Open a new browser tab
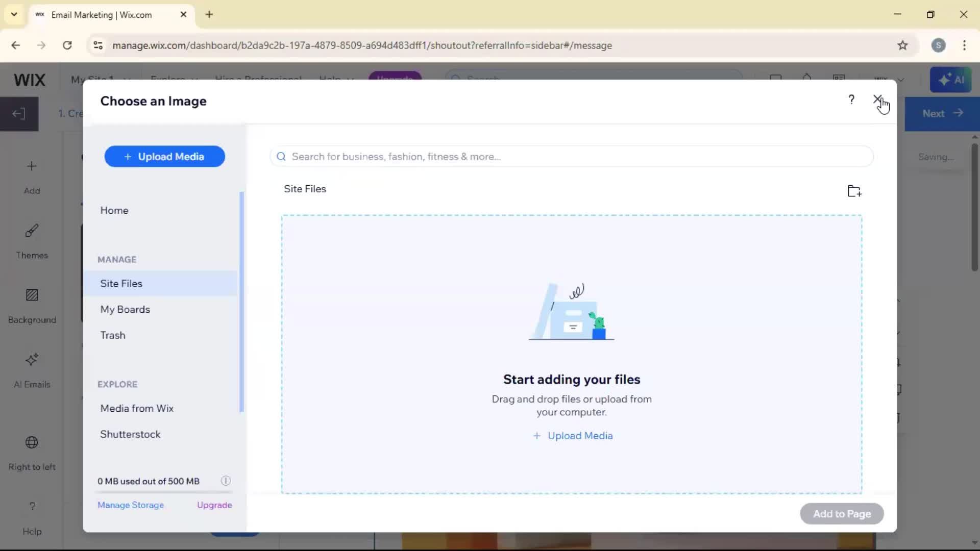Image resolution: width=980 pixels, height=551 pixels. [209, 15]
